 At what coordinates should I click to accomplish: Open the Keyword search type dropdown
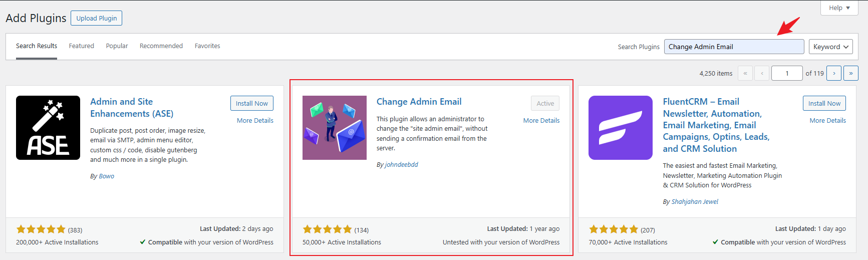point(831,47)
